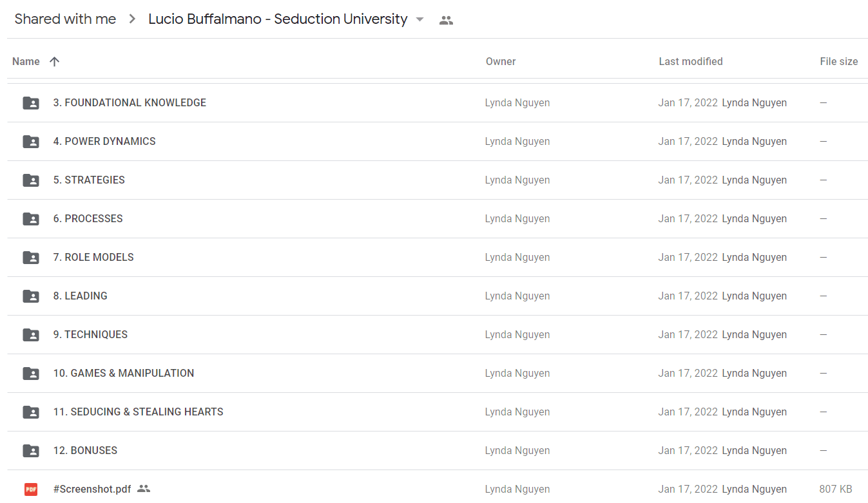Viewport: 868px width, 503px height.
Task: Select the 6. PROCESSES folder row
Action: [438, 219]
